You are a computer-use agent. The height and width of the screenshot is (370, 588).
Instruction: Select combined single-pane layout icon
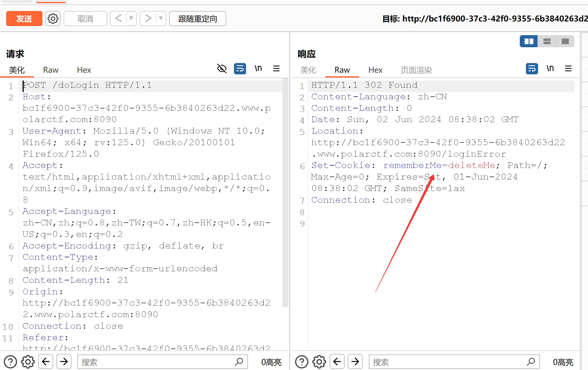pos(565,41)
